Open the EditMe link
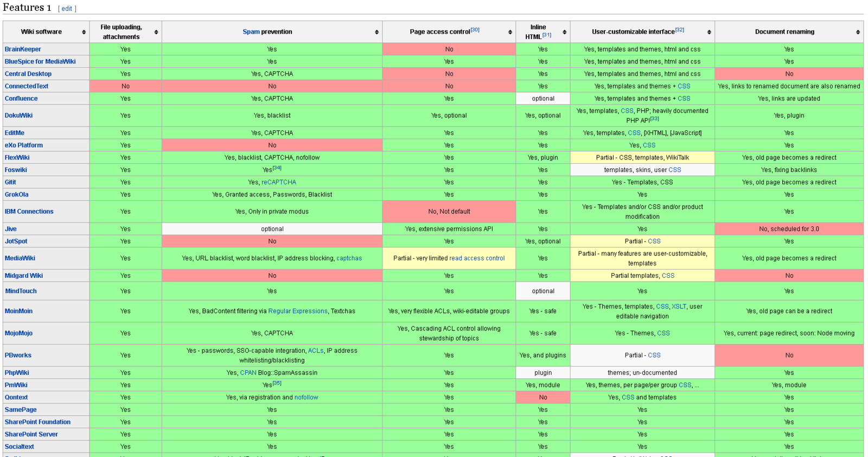The width and height of the screenshot is (868, 457). [15, 133]
